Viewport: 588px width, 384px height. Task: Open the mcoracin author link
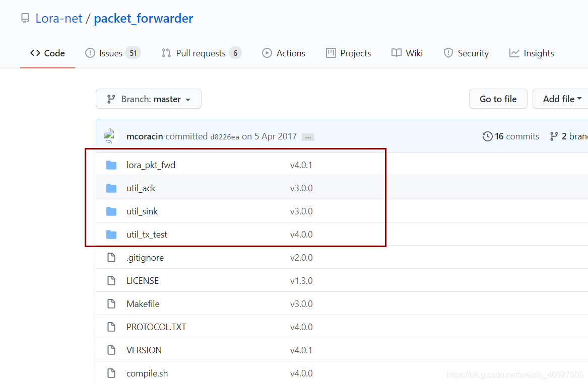(x=145, y=136)
